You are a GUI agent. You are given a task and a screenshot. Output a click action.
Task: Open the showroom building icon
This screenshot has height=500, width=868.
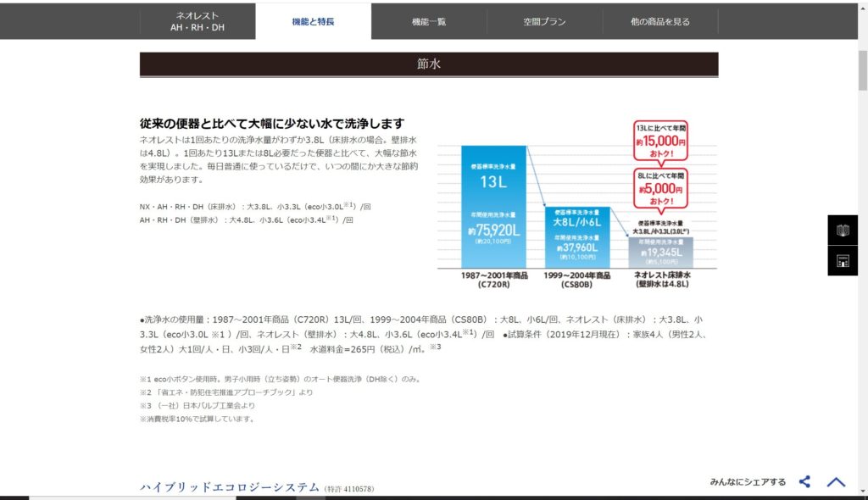[843, 261]
